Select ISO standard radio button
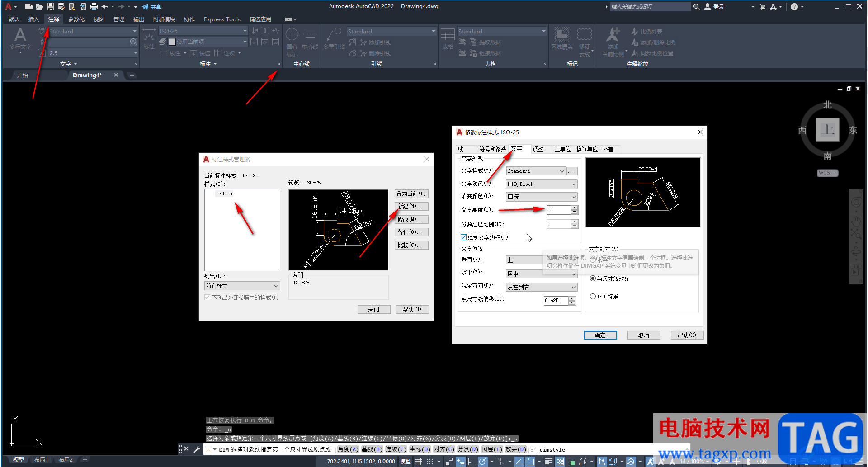 pyautogui.click(x=593, y=297)
